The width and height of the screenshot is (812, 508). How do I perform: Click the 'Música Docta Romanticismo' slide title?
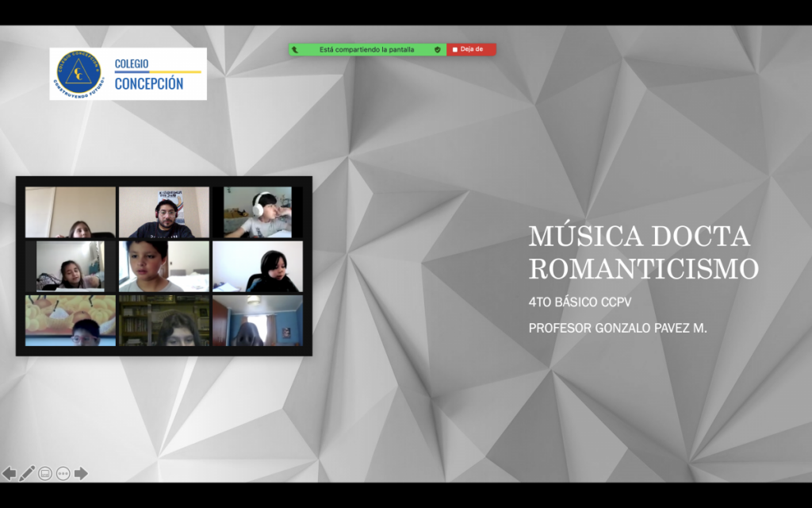point(643,252)
